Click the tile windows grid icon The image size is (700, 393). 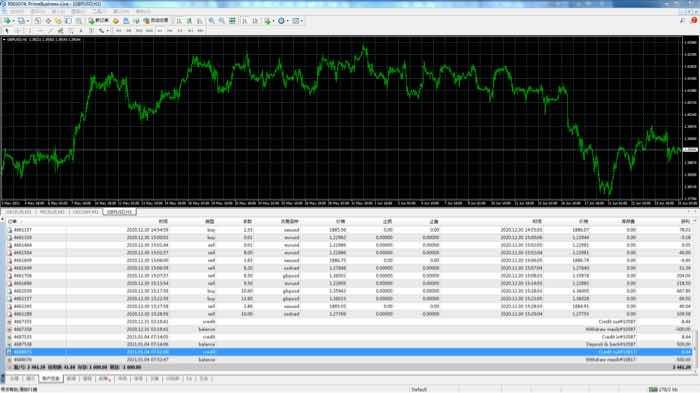[232, 21]
